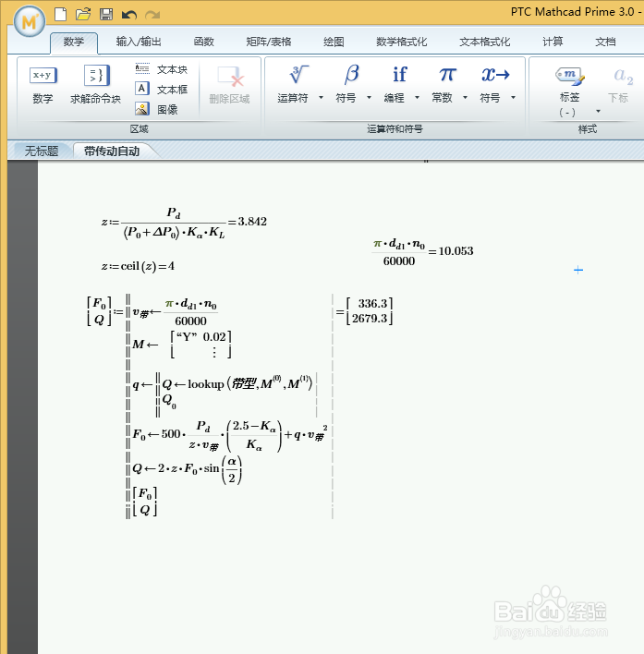Open the 绘图 ribbon tab
644x654 pixels.
tap(334, 42)
